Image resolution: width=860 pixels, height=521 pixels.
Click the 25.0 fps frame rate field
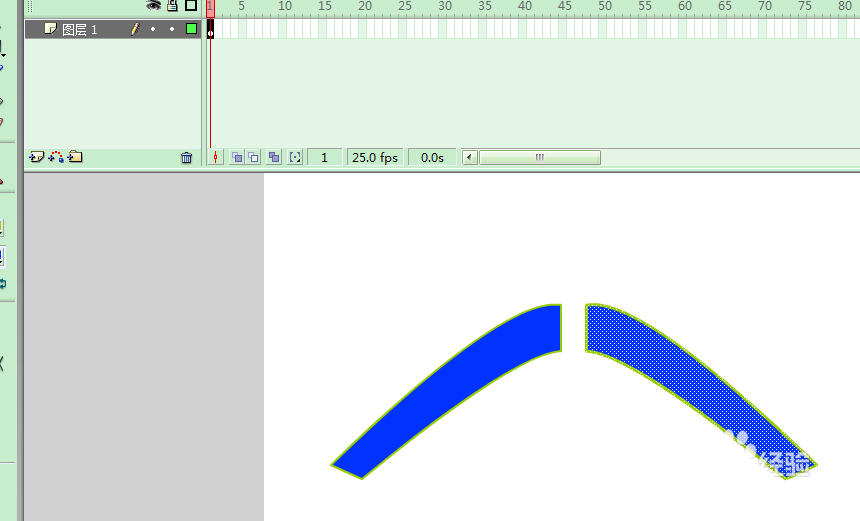375,158
